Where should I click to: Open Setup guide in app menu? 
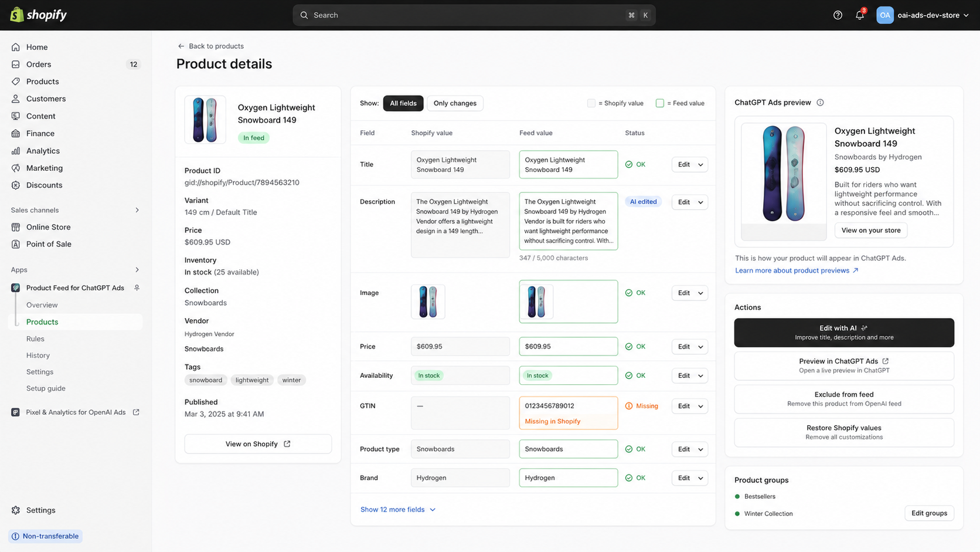click(x=46, y=388)
